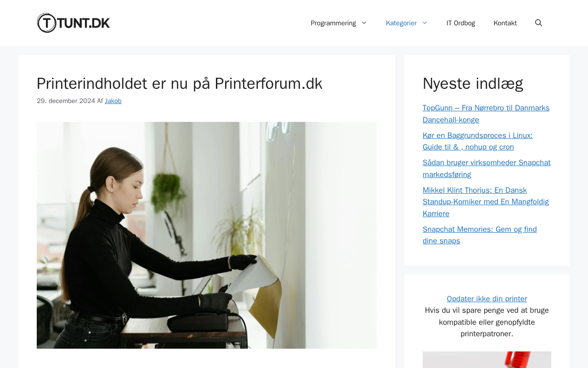
Task: Open the search magnifier icon
Action: (538, 23)
